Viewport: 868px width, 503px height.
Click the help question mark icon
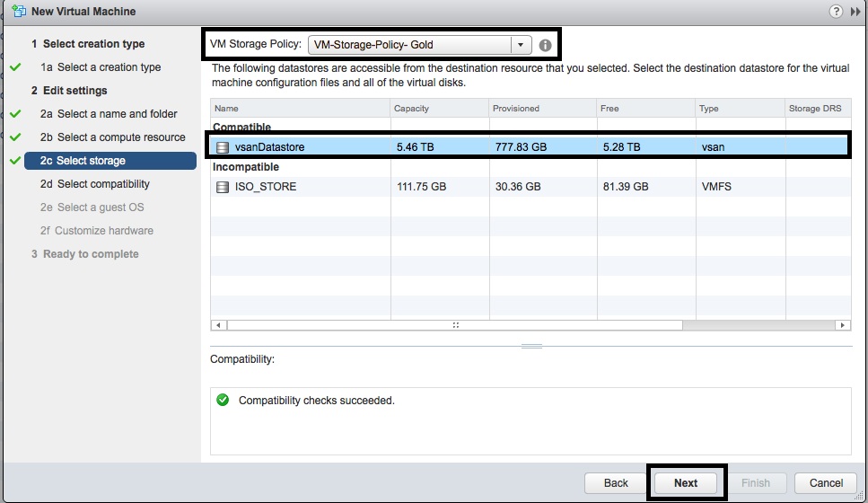click(837, 12)
